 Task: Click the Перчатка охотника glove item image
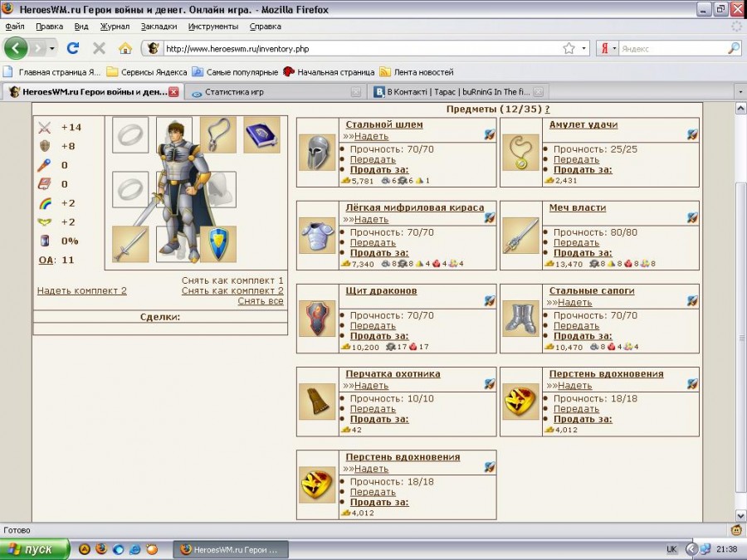tap(317, 402)
